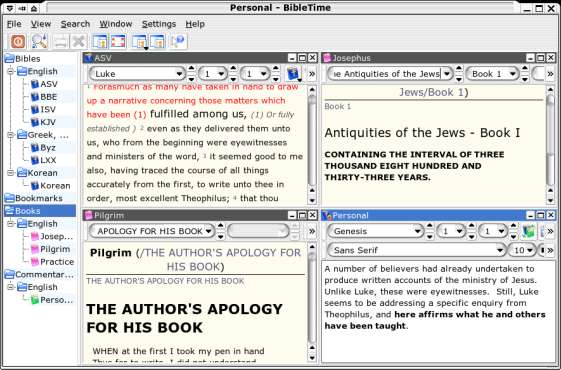Click the pink Practice book icon in tree
Image resolution: width=561 pixels, height=370 pixels.
point(35,262)
